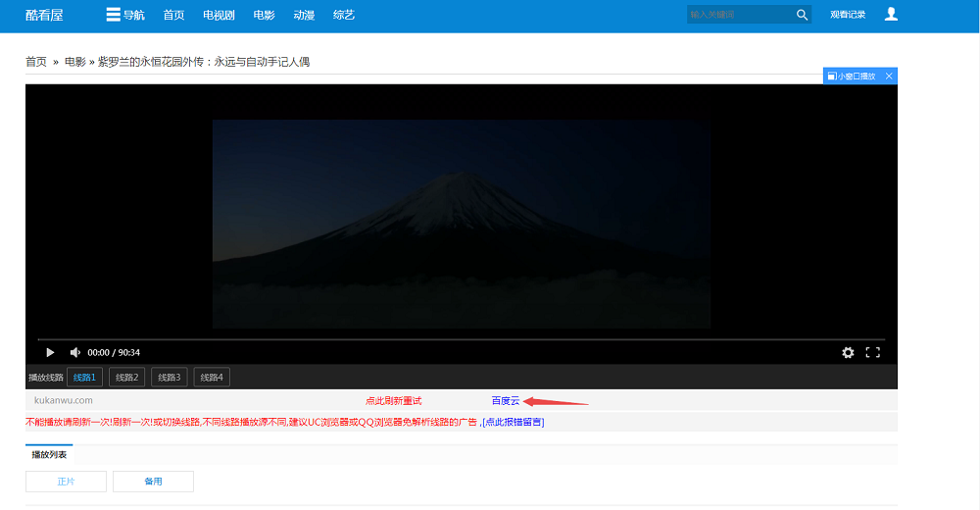
Task: Click the 酷看屋 site logo
Action: [x=44, y=15]
